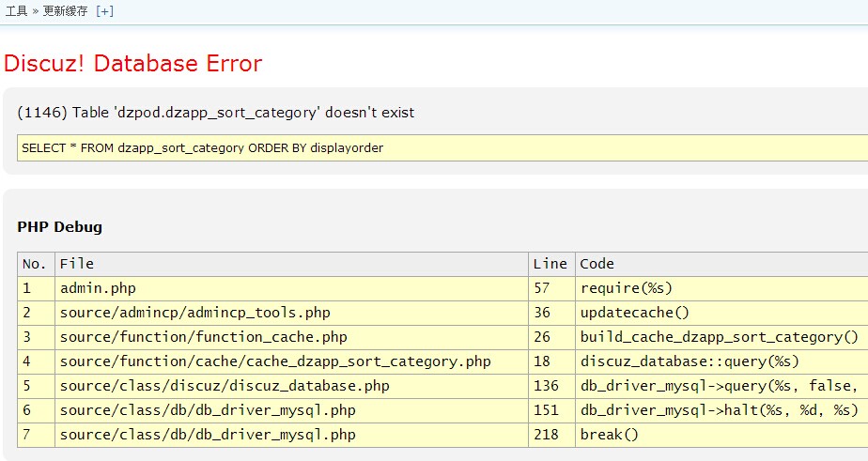Click the (1146) table doesn't exist message
Screen dimensions: 868x461
(x=216, y=113)
